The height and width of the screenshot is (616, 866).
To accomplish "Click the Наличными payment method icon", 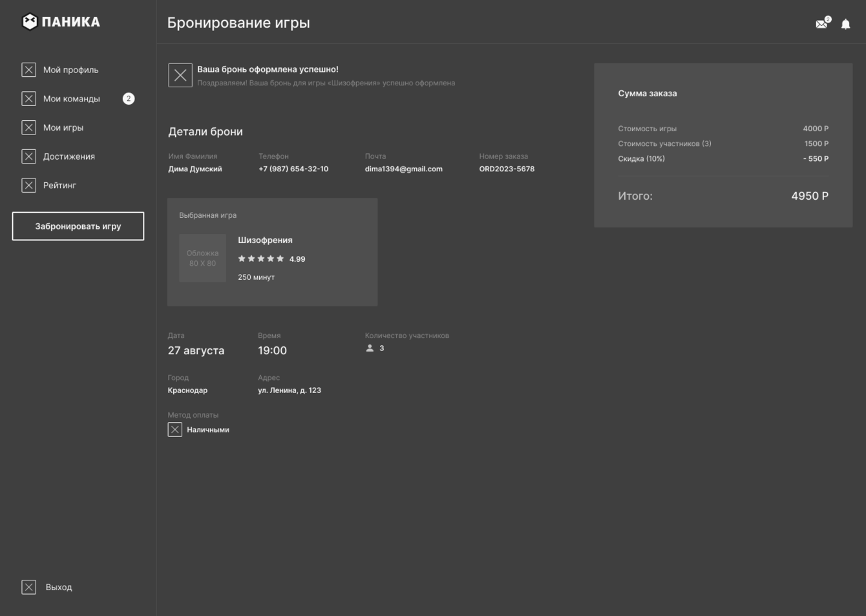I will (175, 430).
